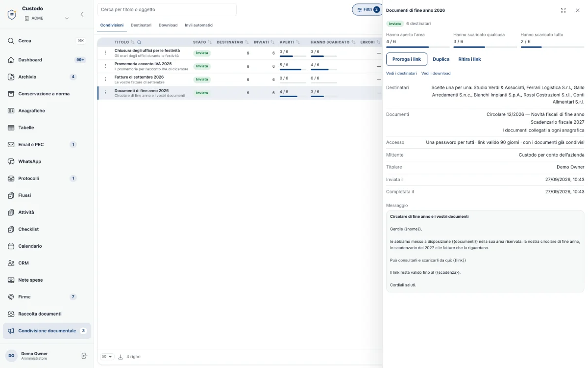Sort the table by Stato
588x368 pixels.
pyautogui.click(x=210, y=42)
